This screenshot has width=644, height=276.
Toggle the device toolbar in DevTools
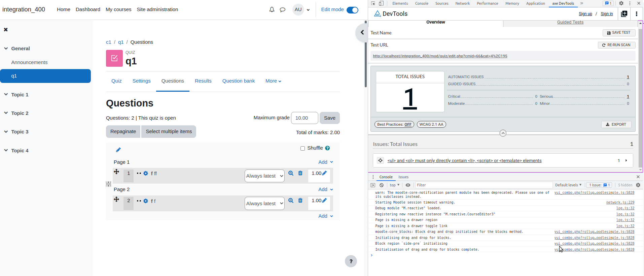coord(381,3)
